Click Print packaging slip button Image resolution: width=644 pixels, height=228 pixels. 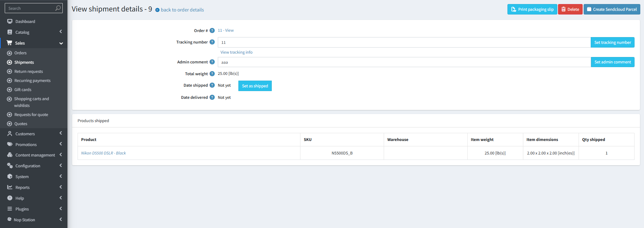coord(532,9)
